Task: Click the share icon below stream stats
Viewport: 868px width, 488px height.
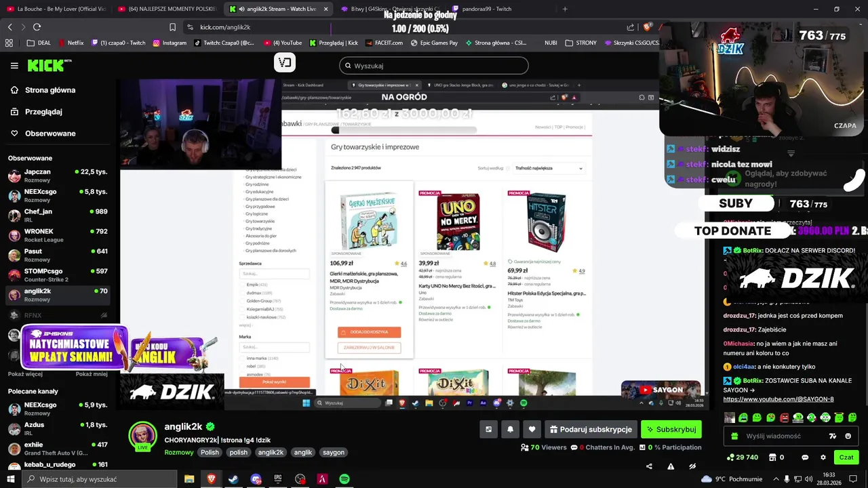Action: pos(649,466)
